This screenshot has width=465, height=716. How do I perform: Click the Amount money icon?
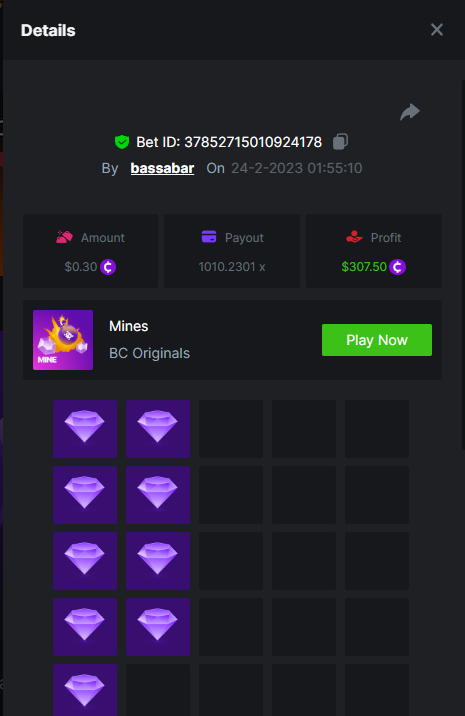[x=64, y=237]
